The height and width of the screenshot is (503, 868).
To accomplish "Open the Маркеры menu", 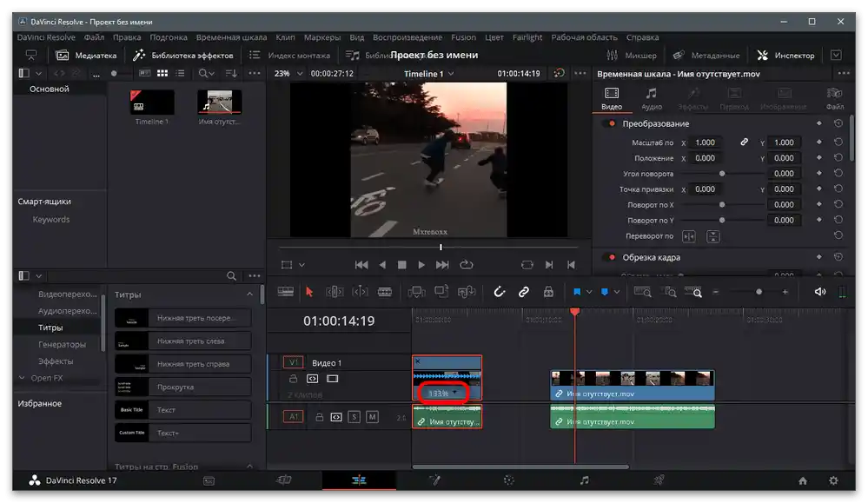I will (322, 37).
